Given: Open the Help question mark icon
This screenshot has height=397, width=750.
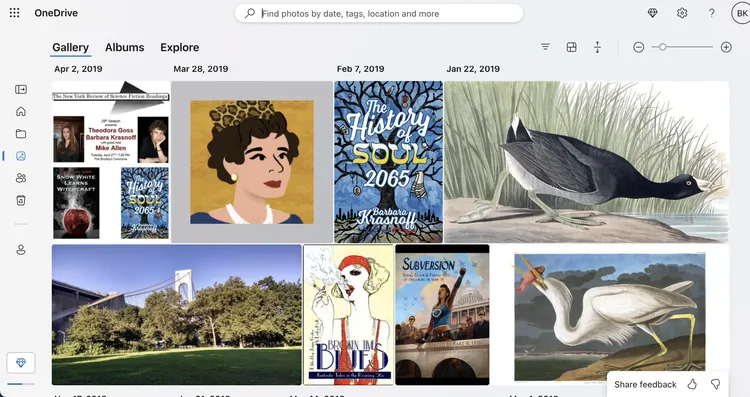Looking at the screenshot, I should (x=712, y=13).
